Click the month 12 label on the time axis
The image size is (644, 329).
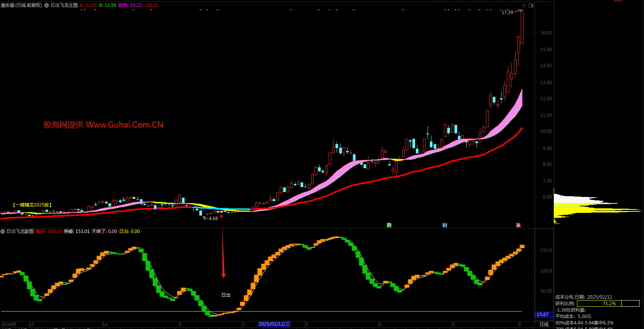(x=105, y=324)
